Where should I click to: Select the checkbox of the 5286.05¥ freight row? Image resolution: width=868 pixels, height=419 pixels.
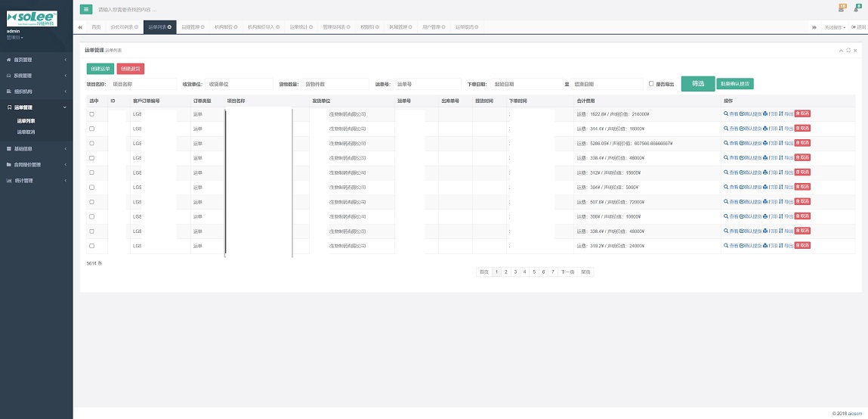point(92,143)
